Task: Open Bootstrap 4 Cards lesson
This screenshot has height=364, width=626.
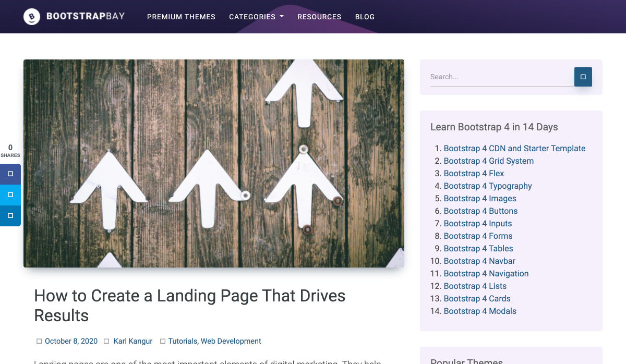Action: point(477,299)
